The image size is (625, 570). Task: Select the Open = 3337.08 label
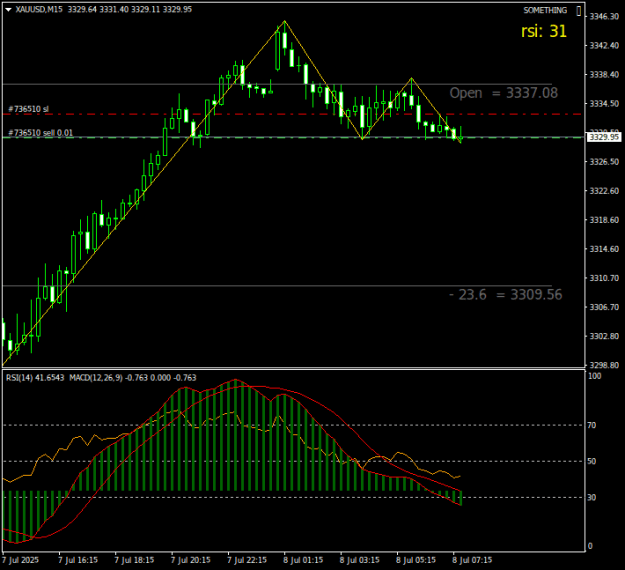click(x=503, y=93)
